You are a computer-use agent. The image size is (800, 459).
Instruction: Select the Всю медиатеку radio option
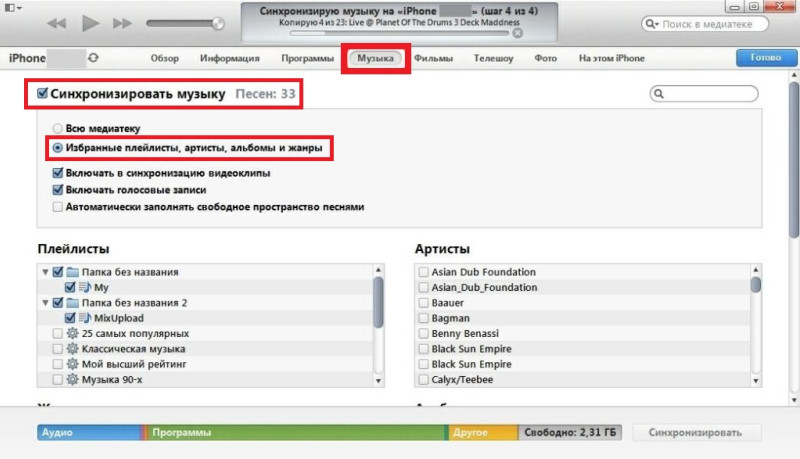(58, 128)
